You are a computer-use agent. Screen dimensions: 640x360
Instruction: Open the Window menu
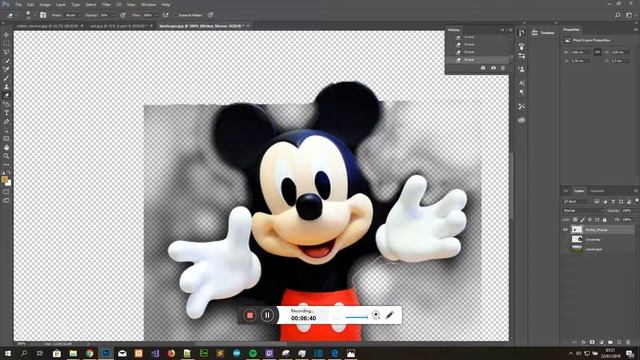[148, 4]
